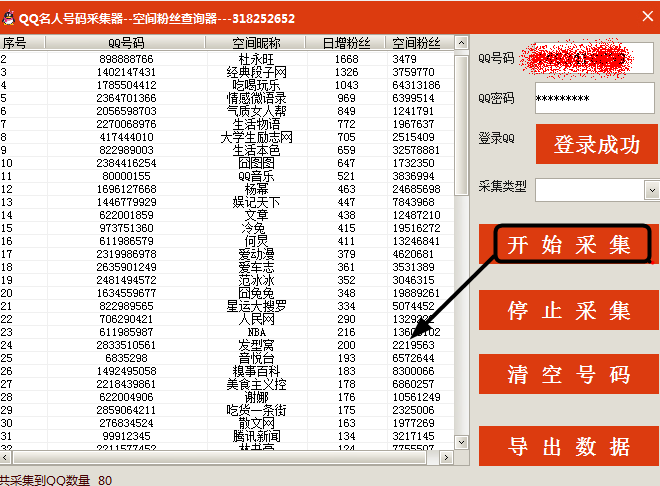Click the 共采集到QQ数量 status text

click(x=45, y=481)
